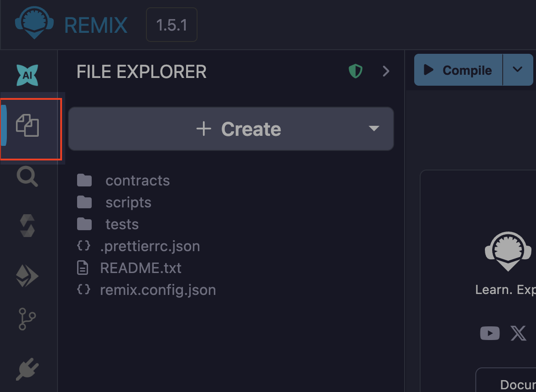This screenshot has width=536, height=392.
Task: Click the Create button
Action: [x=231, y=129]
